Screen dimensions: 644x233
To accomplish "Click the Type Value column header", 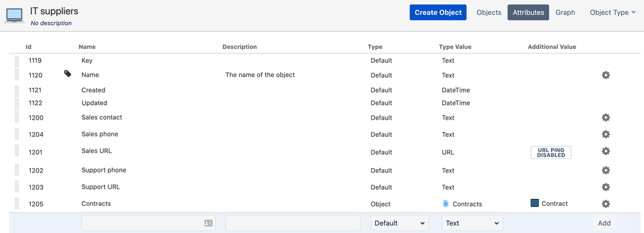I will tap(455, 47).
